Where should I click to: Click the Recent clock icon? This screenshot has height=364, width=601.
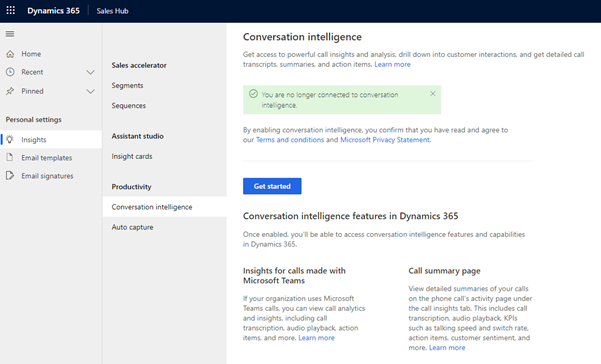pos(10,72)
